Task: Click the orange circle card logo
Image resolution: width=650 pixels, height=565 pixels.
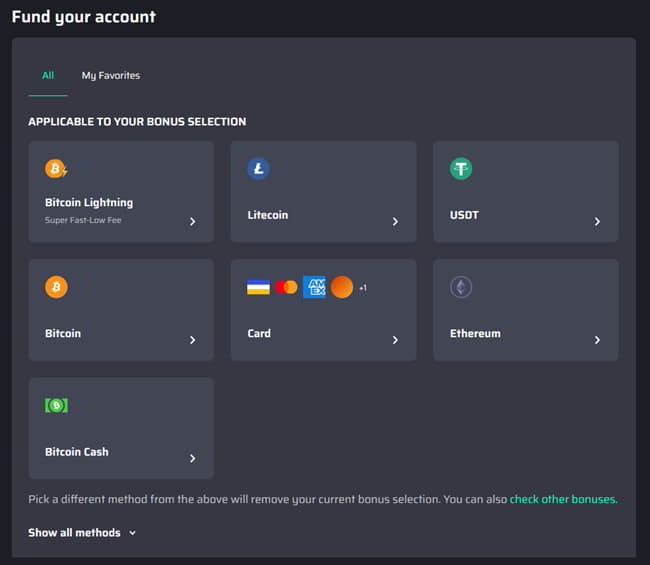Action: (342, 287)
